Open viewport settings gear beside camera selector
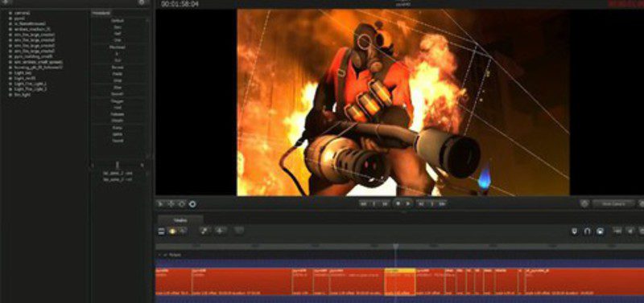 (x=584, y=203)
